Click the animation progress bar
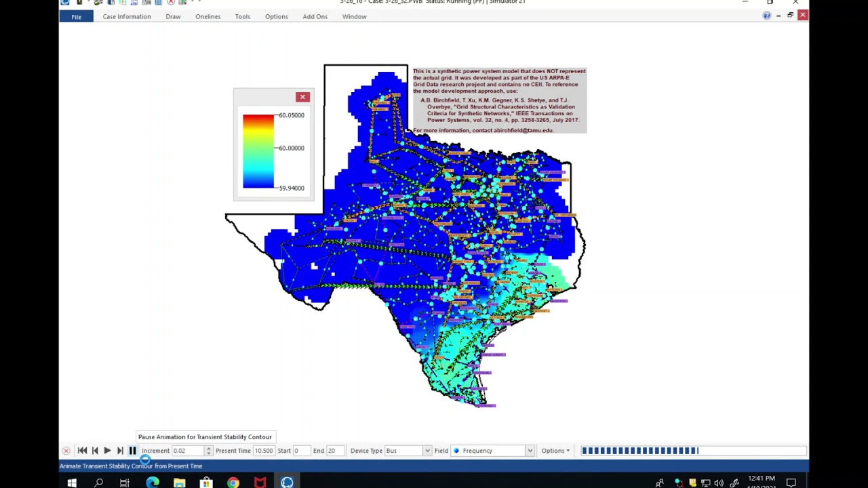This screenshot has height=488, width=868. (x=693, y=451)
